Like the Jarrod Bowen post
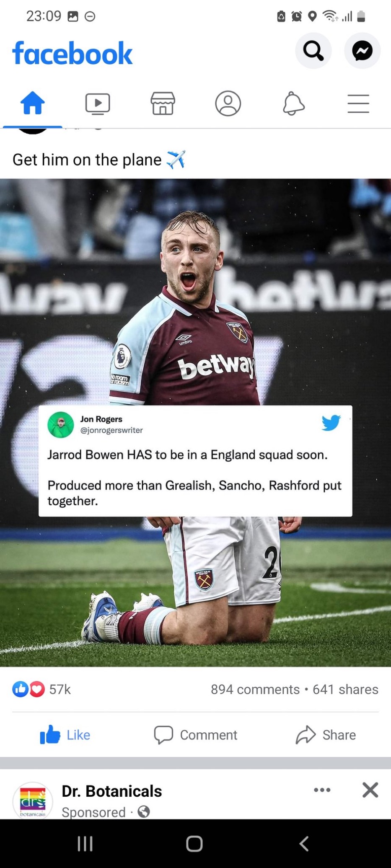This screenshot has width=391, height=868. point(65,735)
